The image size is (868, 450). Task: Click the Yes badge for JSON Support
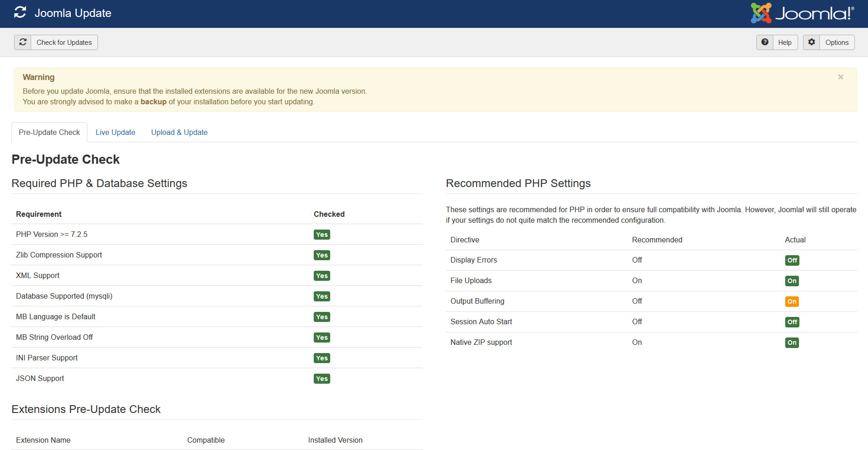click(321, 378)
